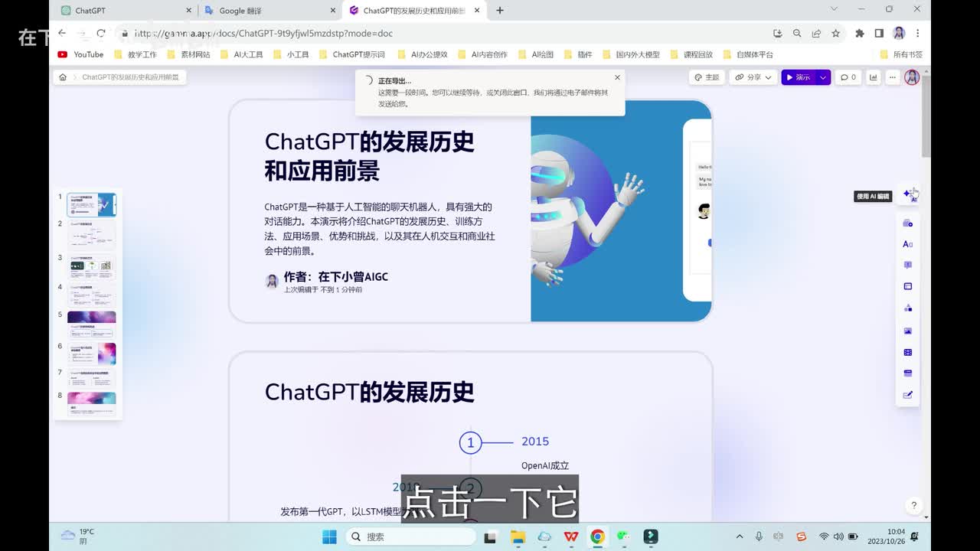This screenshot has height=551, width=980.
Task: Click the 演示 present button
Action: [798, 77]
